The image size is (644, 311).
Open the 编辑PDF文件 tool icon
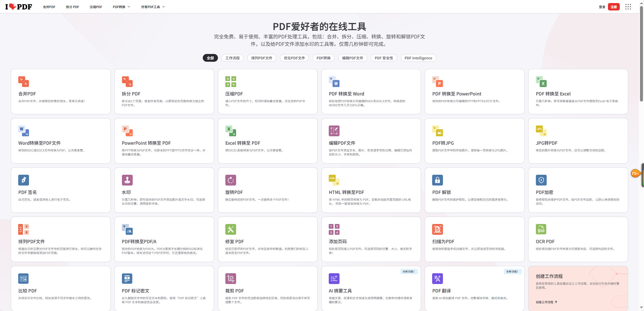[334, 131]
